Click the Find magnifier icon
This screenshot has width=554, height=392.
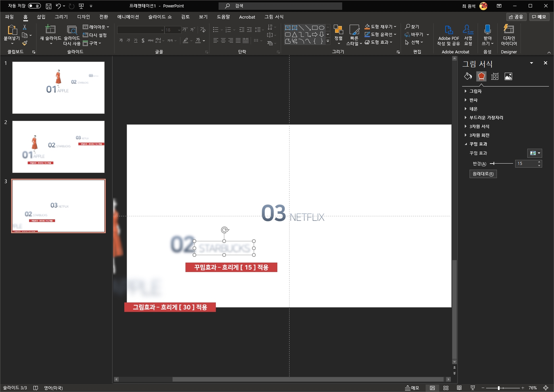coord(408,26)
